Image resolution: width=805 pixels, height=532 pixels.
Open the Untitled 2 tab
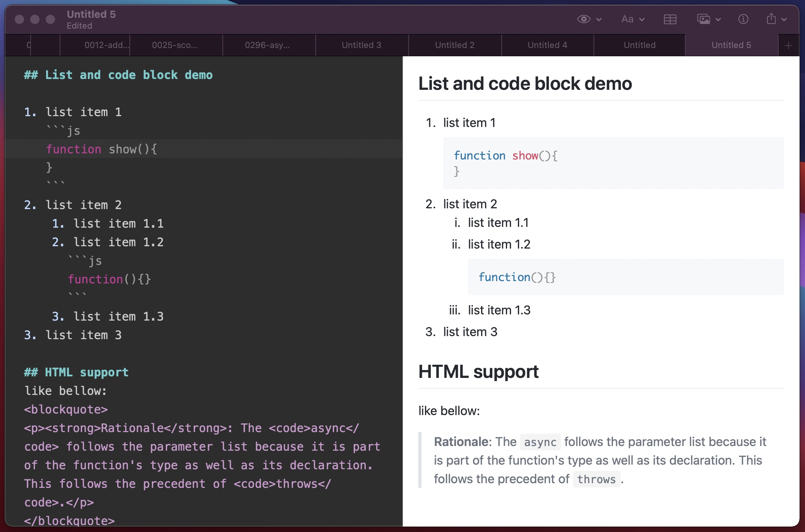455,45
